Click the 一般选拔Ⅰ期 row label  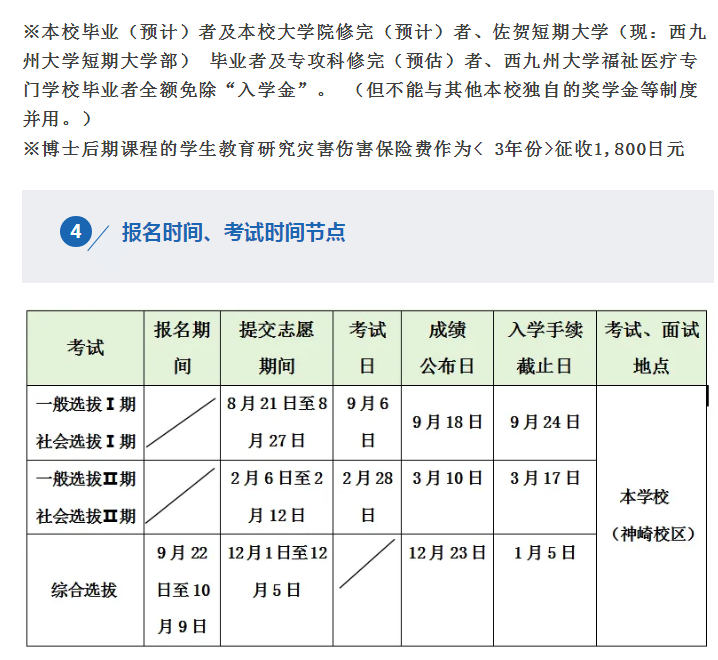tap(86, 405)
